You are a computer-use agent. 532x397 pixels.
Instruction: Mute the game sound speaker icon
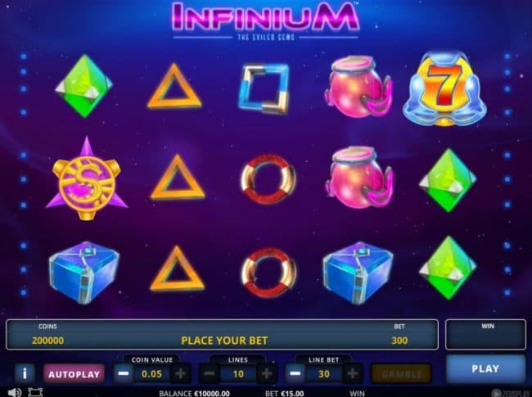click(x=15, y=392)
